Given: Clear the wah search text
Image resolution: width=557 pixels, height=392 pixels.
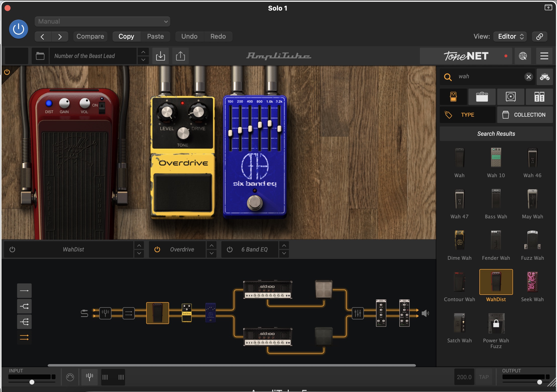Looking at the screenshot, I should (529, 77).
